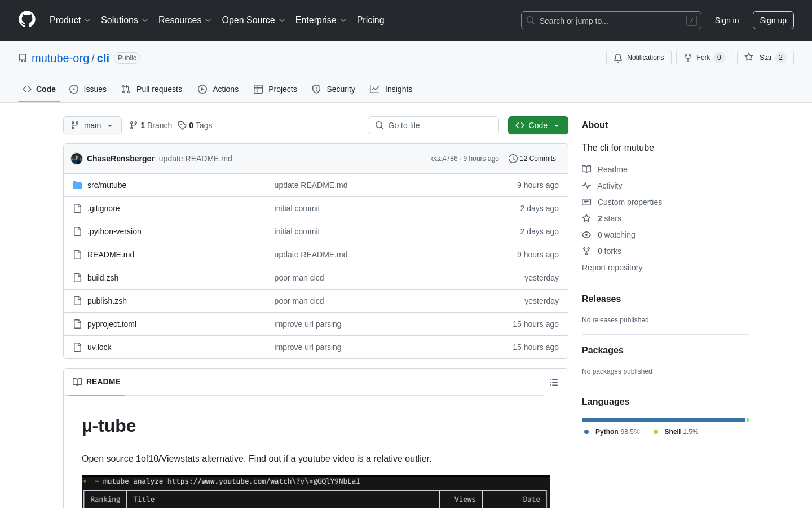The width and height of the screenshot is (812, 508).
Task: Click the Custom properties note icon
Action: tap(586, 202)
